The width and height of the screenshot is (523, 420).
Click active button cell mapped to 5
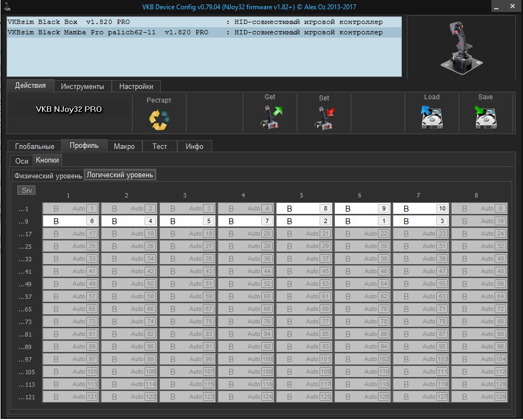click(188, 221)
